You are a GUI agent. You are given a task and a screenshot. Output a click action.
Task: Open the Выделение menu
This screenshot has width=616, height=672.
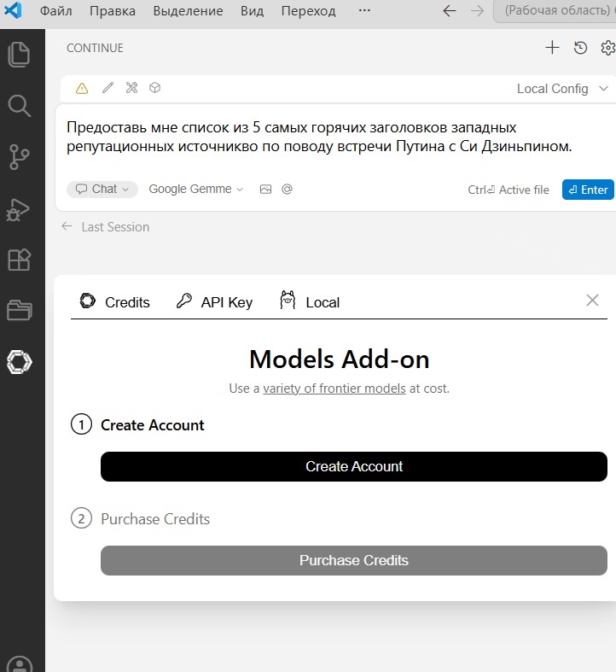pos(188,11)
